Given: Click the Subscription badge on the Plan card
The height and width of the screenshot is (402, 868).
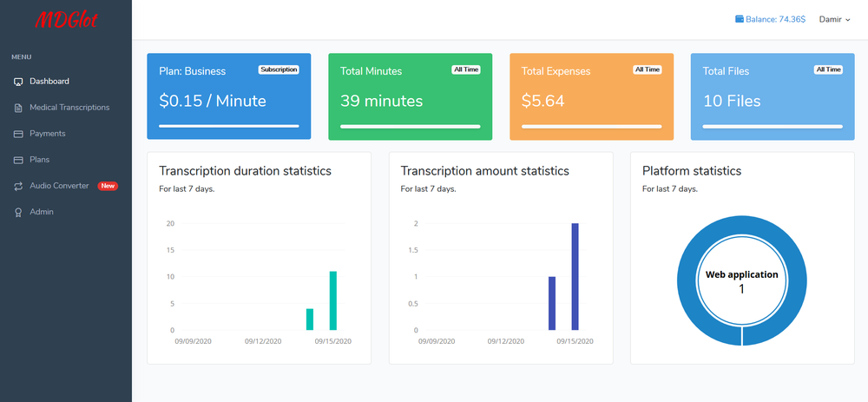Looking at the screenshot, I should (279, 69).
